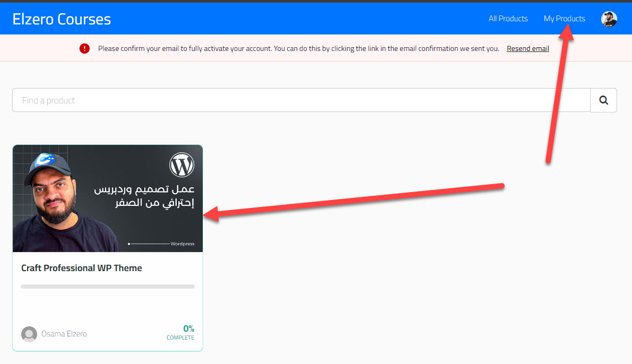Open the user profile avatar menu
Screen dimensions: 632x364
[609, 19]
